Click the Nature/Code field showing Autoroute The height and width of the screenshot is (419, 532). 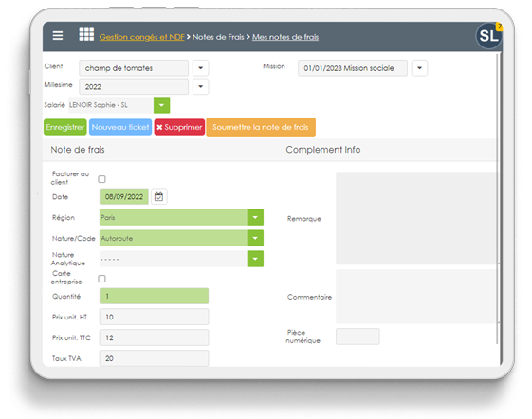[x=174, y=238]
